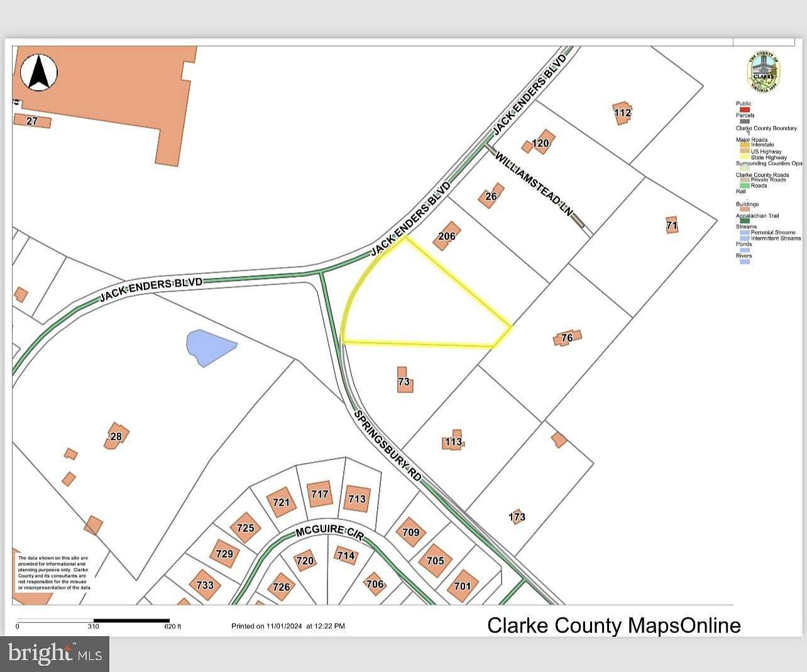Click house 729 on McGuire Cir

point(224,553)
